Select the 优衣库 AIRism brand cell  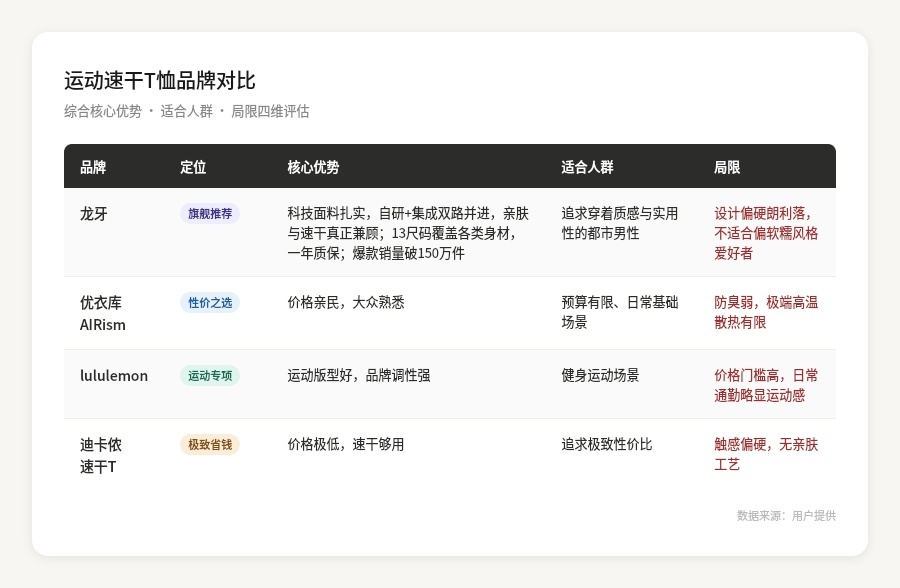pos(103,314)
